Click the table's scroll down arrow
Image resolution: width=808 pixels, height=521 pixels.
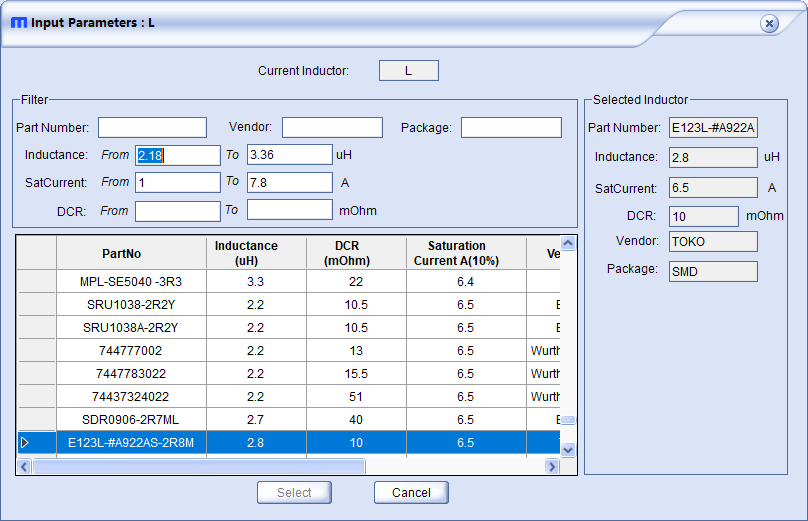[568, 450]
